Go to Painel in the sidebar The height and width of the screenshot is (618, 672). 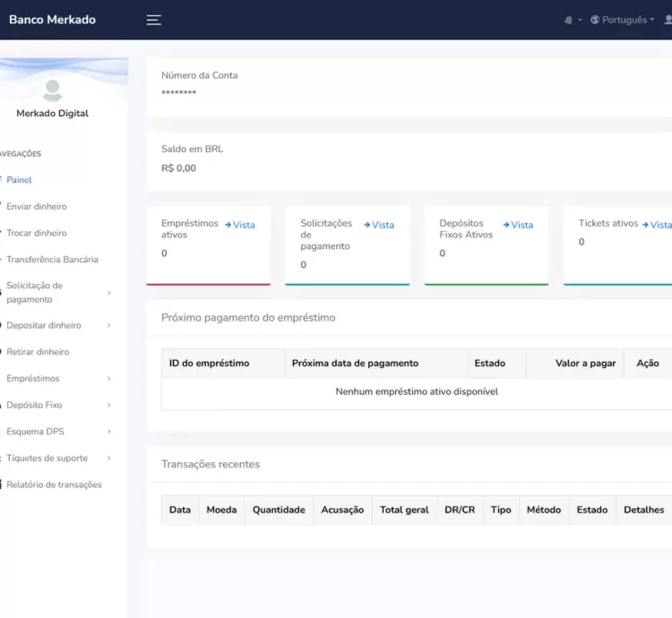tap(19, 180)
